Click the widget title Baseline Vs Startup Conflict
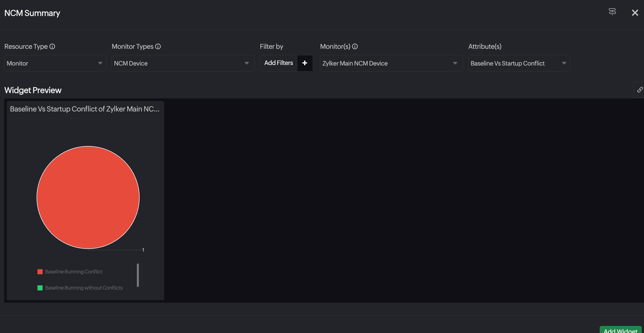Image resolution: width=644 pixels, height=333 pixels. click(85, 109)
